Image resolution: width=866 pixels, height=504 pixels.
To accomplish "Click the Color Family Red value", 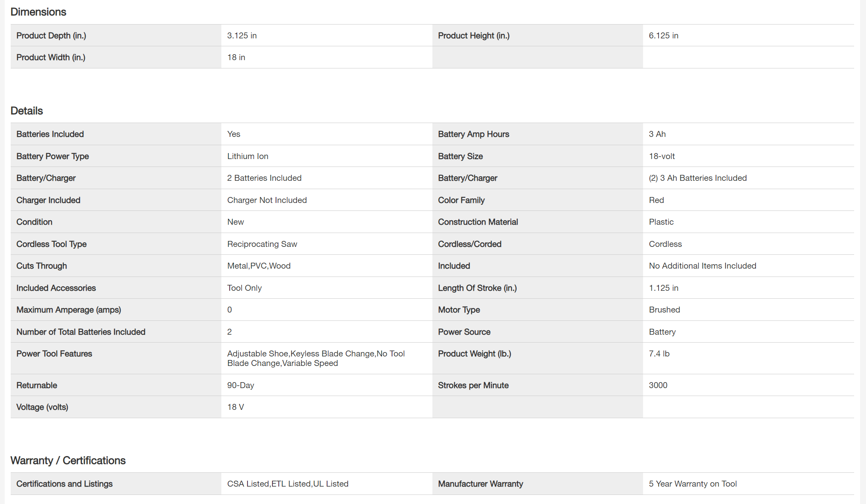I will click(656, 200).
